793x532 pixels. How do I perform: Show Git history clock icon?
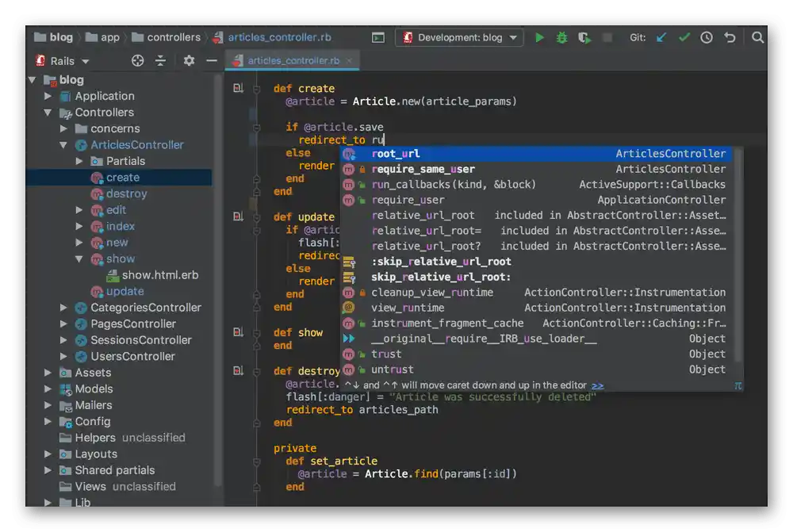coord(707,37)
